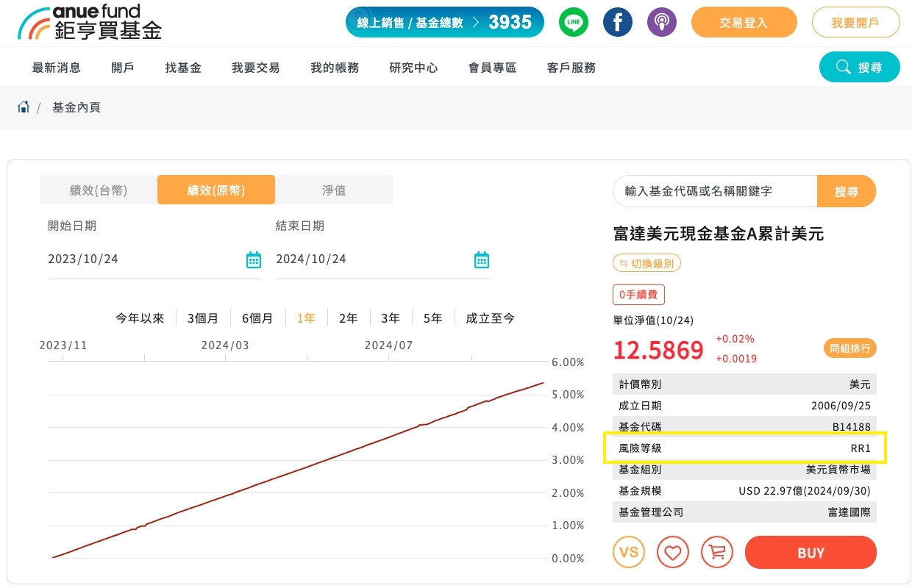Click the end date field 2024/10/24
Screen dimensions: 912x588
pyautogui.click(x=382, y=259)
